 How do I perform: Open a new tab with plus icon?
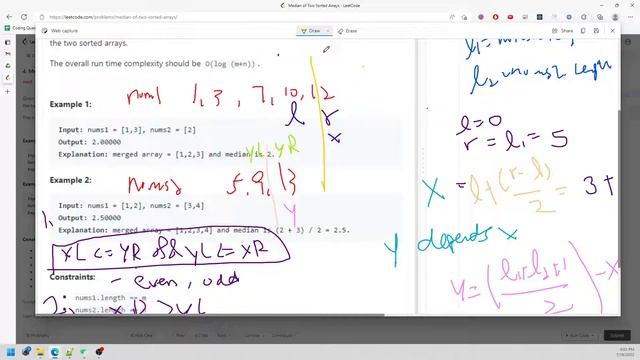tap(7, 91)
